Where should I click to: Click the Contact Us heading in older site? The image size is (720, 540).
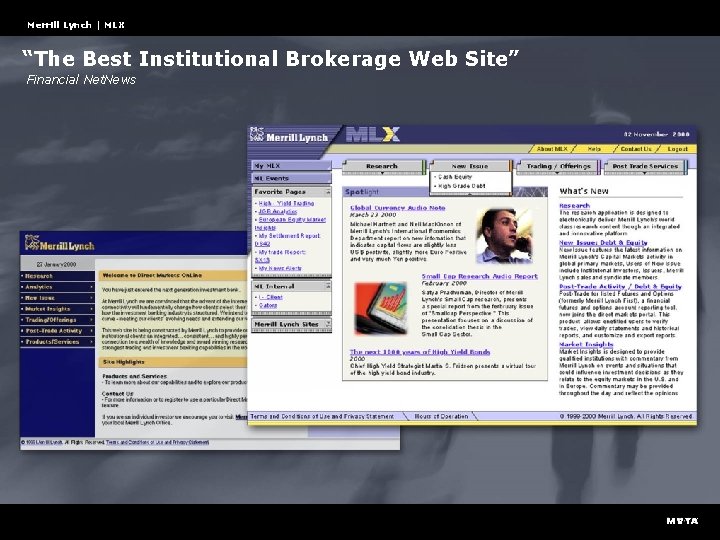tap(118, 394)
